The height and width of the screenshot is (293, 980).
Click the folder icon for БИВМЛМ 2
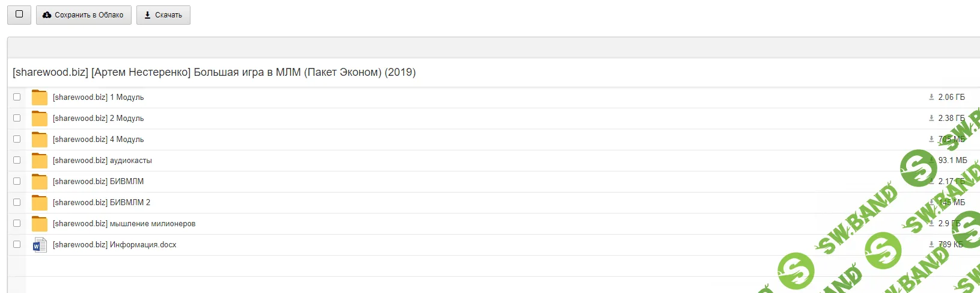pyautogui.click(x=40, y=203)
